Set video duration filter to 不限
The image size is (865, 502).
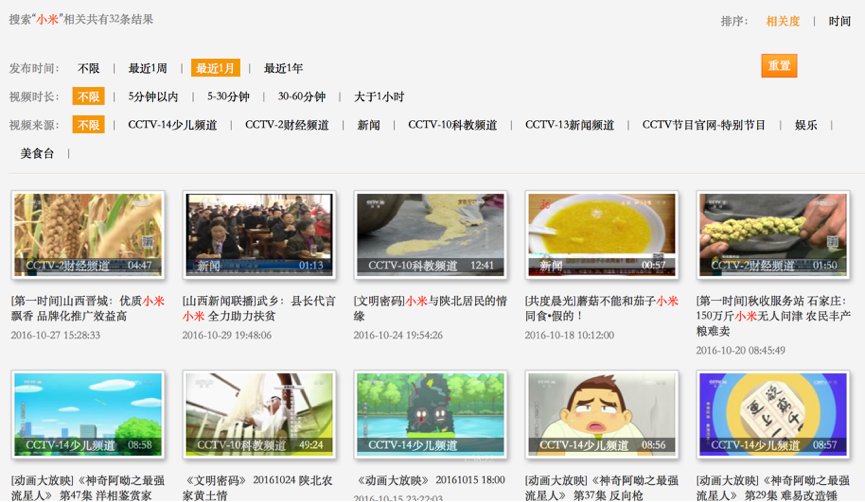[88, 97]
